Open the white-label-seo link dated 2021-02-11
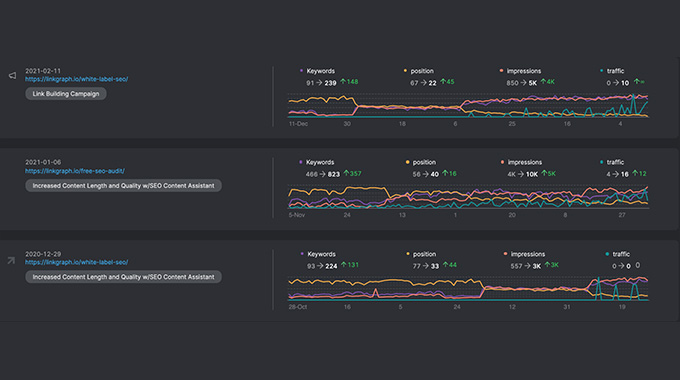The width and height of the screenshot is (680, 380). tap(76, 79)
